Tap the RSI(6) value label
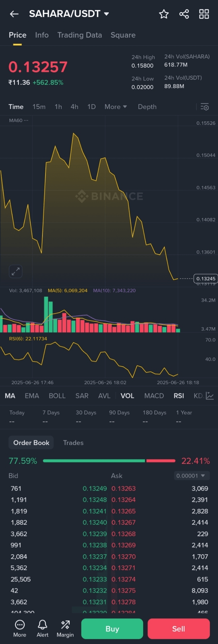The height and width of the screenshot is (644, 218). [28, 339]
